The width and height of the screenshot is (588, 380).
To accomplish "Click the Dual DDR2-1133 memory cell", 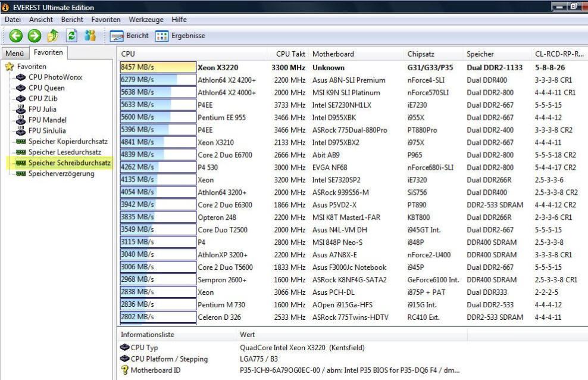I will point(495,68).
